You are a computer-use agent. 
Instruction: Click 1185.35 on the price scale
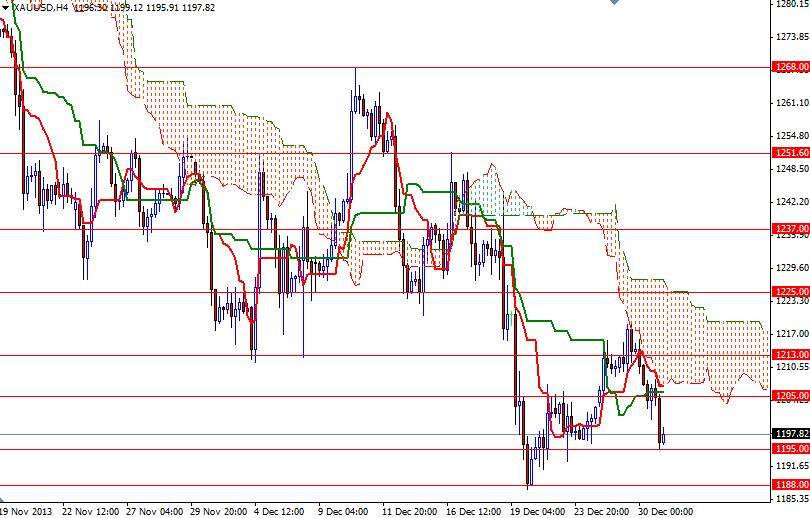point(792,499)
